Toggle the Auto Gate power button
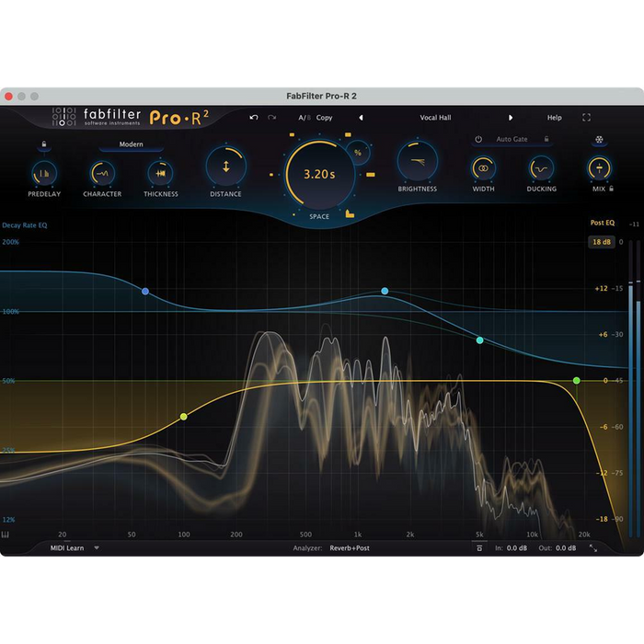Viewport: 644px width, 644px height. 478,139
